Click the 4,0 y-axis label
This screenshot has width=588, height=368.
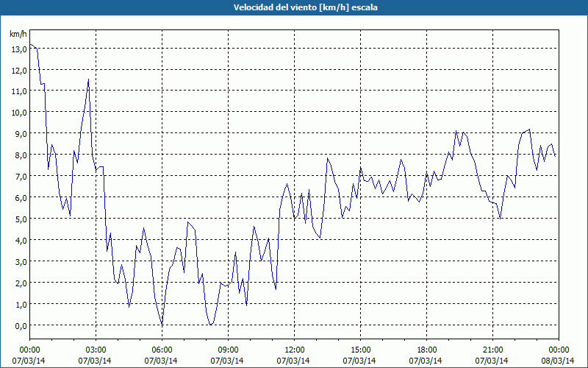tap(21, 241)
